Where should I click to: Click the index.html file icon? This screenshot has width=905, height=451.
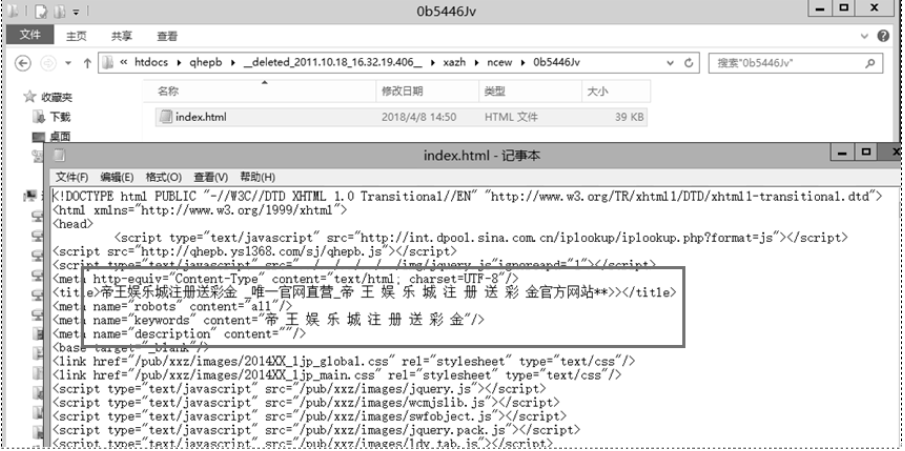click(166, 117)
